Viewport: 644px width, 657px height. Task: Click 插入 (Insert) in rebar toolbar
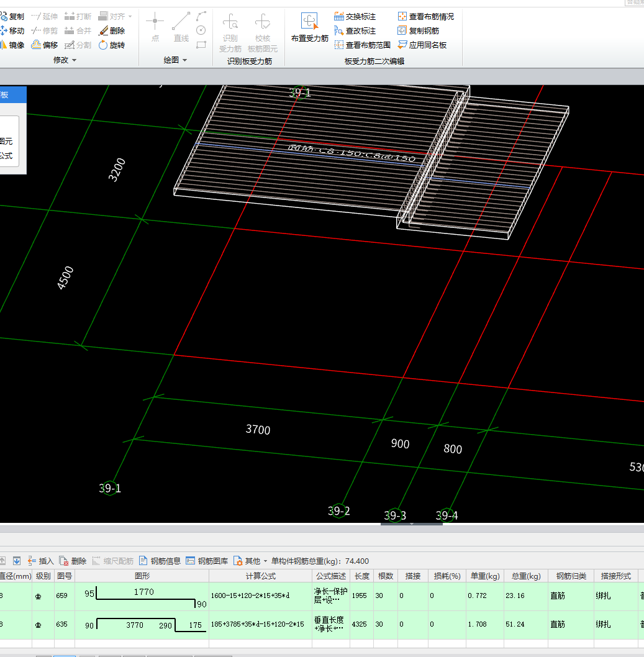coord(40,561)
